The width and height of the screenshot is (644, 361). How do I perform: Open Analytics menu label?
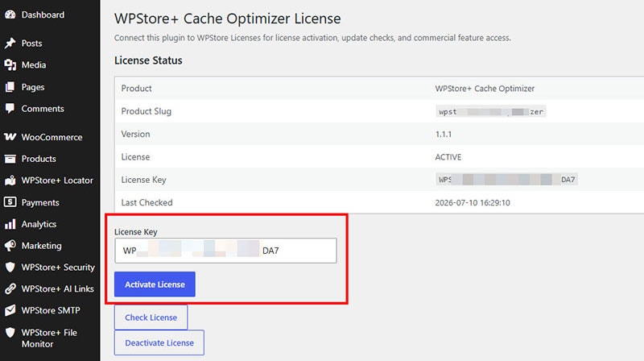tap(39, 225)
